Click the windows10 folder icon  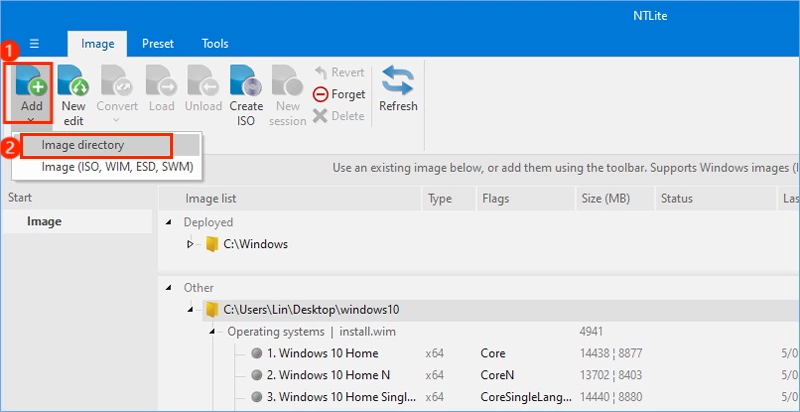point(212,310)
